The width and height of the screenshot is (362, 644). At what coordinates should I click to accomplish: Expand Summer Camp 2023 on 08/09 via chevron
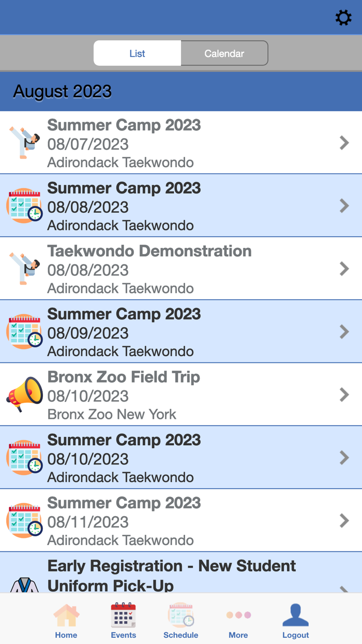tap(344, 331)
